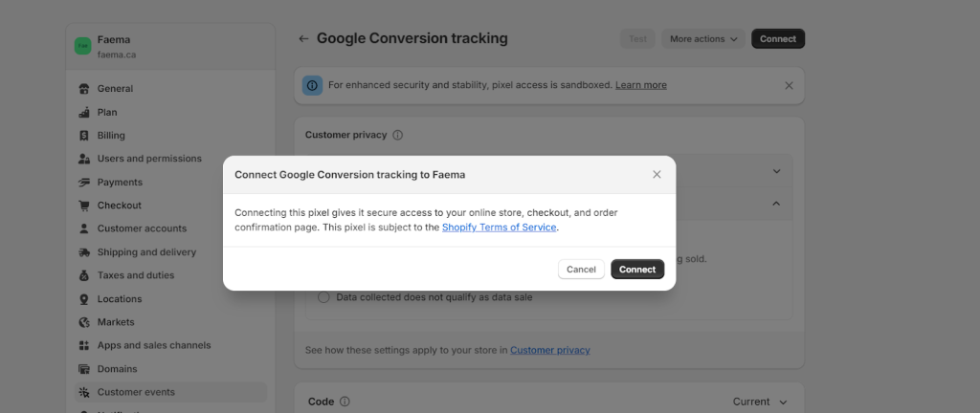Image resolution: width=980 pixels, height=413 pixels.
Task: Go to Users and permissions settings
Action: (x=149, y=159)
